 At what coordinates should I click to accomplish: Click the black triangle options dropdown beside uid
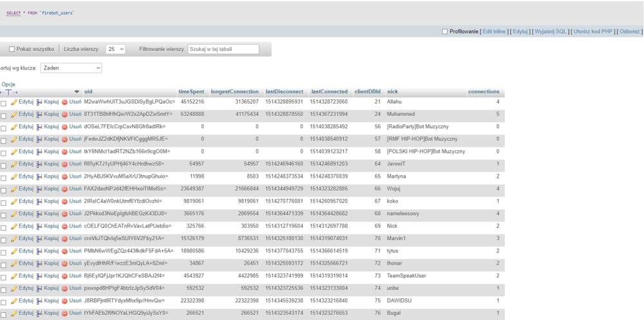coord(77,91)
